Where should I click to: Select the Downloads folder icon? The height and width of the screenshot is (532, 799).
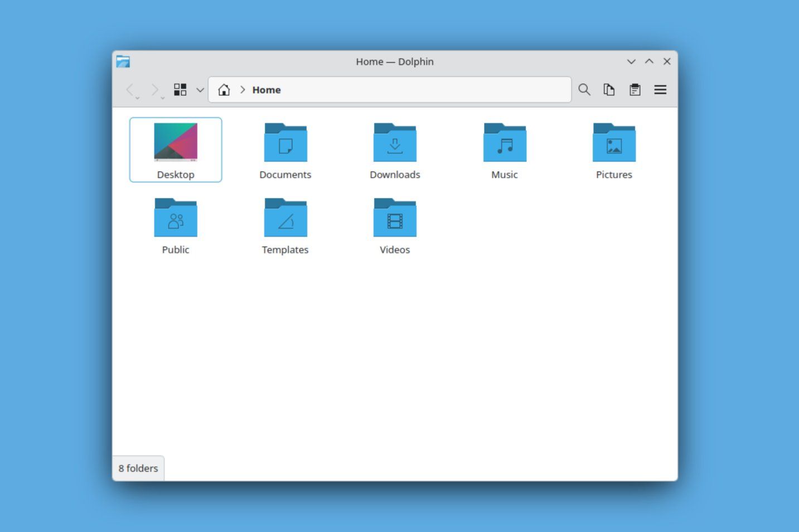395,142
